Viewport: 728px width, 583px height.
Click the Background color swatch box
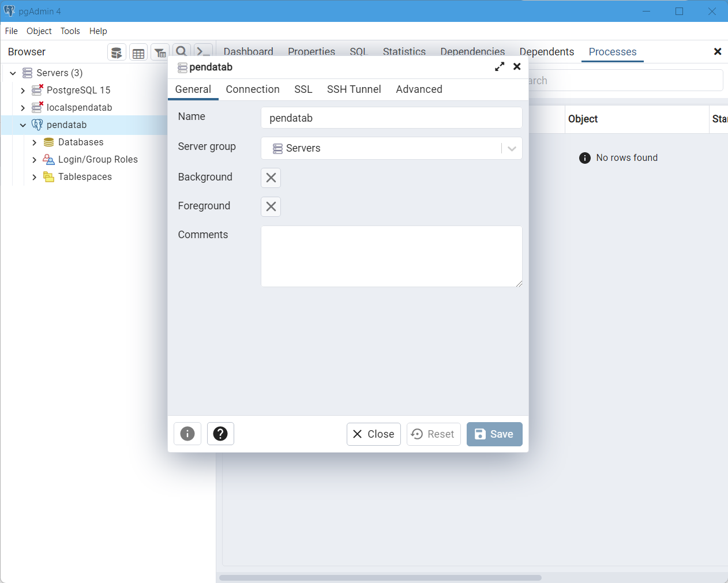coord(271,178)
